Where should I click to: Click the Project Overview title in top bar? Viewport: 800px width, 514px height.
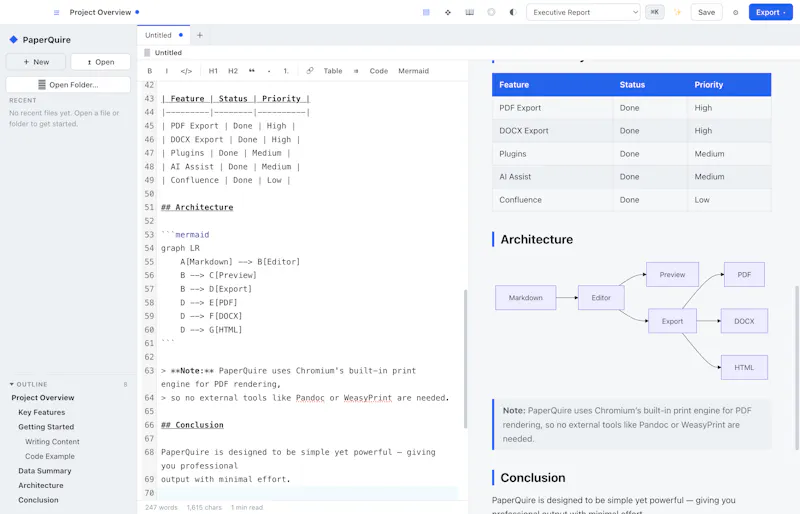100,12
